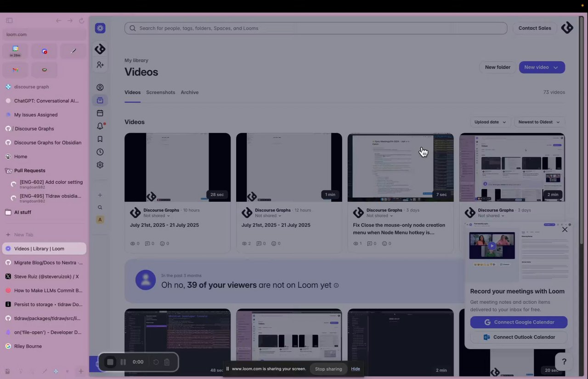Image resolution: width=588 pixels, height=379 pixels.
Task: Open the 28 sec video thumbnail
Action: [x=177, y=167]
